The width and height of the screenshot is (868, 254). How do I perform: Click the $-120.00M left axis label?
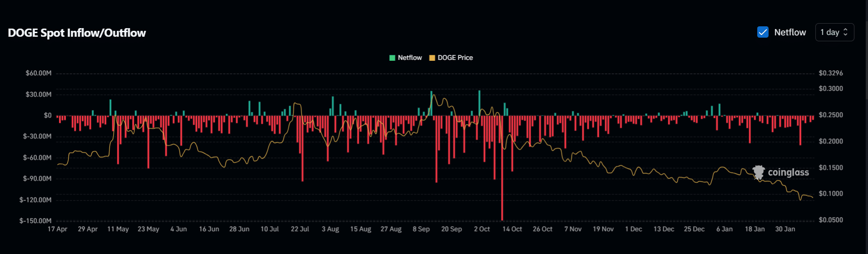(x=35, y=200)
